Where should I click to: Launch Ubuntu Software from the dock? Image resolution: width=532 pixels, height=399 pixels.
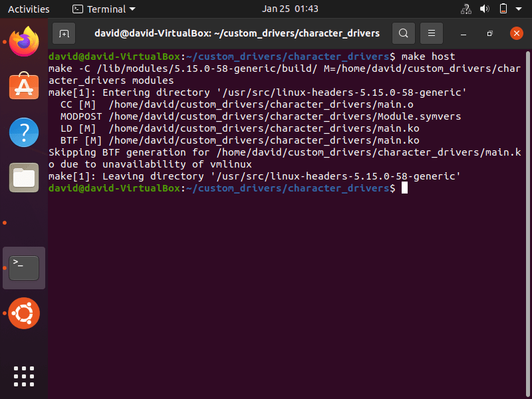tap(24, 86)
